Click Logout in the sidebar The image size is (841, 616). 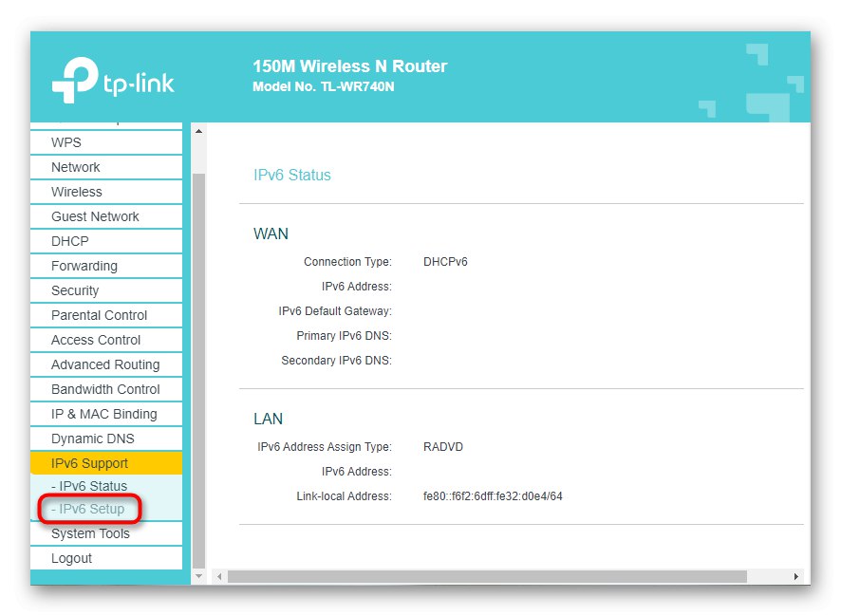click(x=106, y=559)
